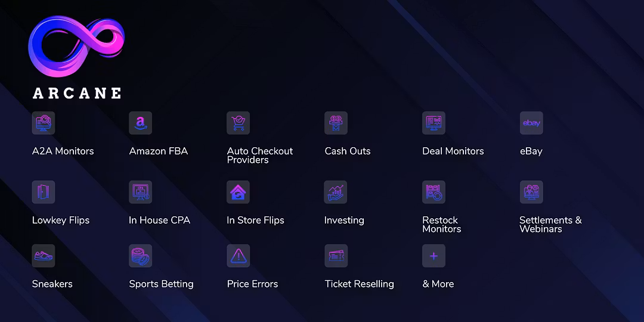The height and width of the screenshot is (322, 644).
Task: Select the Sports Betting icon
Action: click(141, 256)
